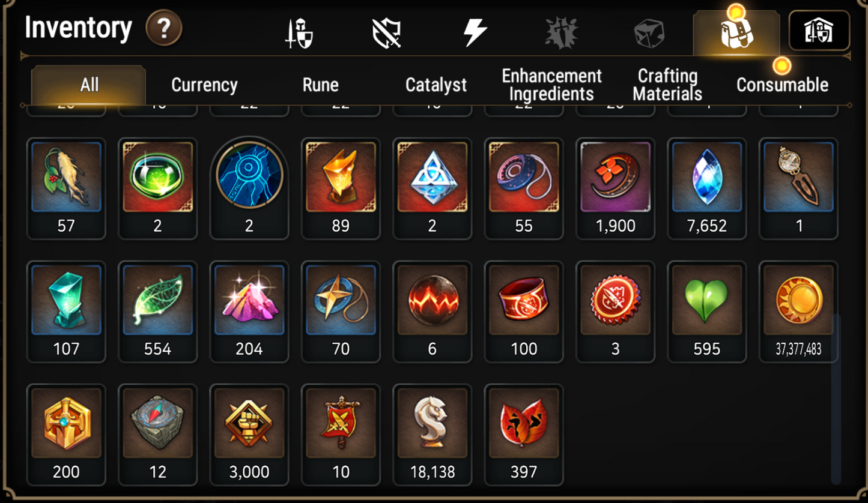Screen dimensions: 868x503
Task: Select the green heart leaf with 595
Action: [707, 312]
